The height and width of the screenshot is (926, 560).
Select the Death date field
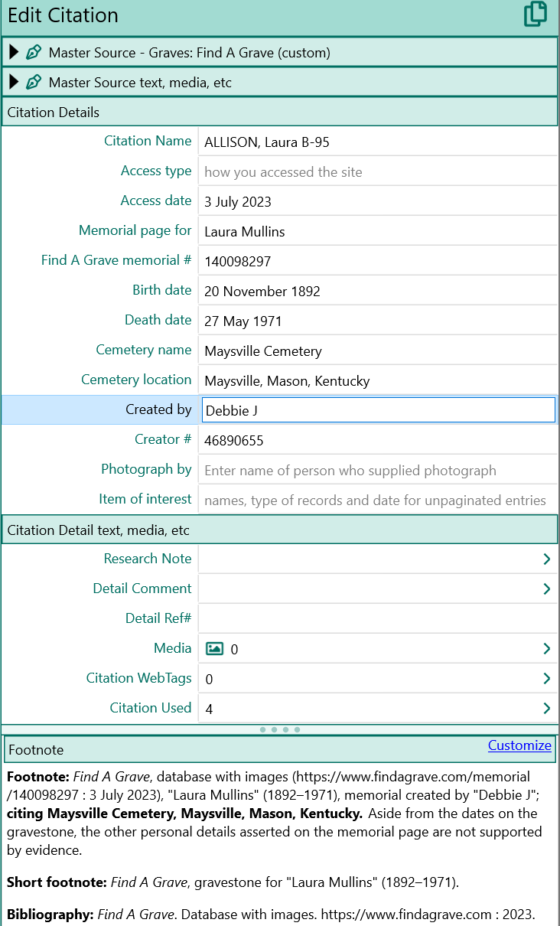(377, 321)
